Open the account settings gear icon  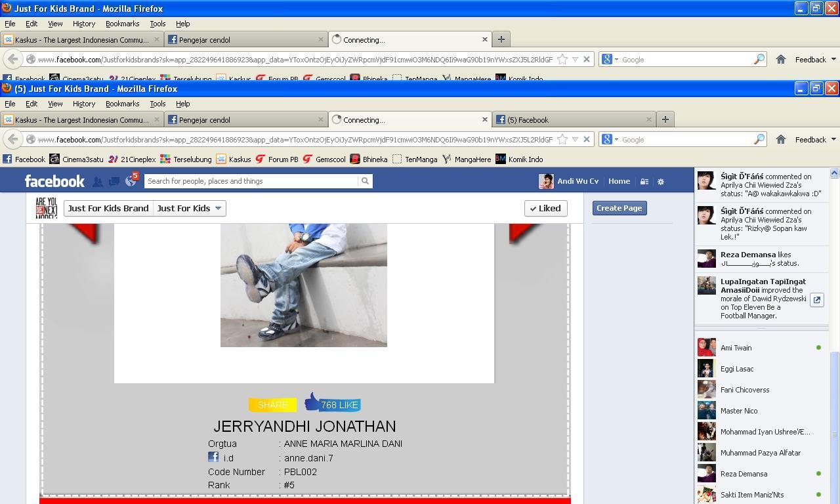click(x=661, y=182)
